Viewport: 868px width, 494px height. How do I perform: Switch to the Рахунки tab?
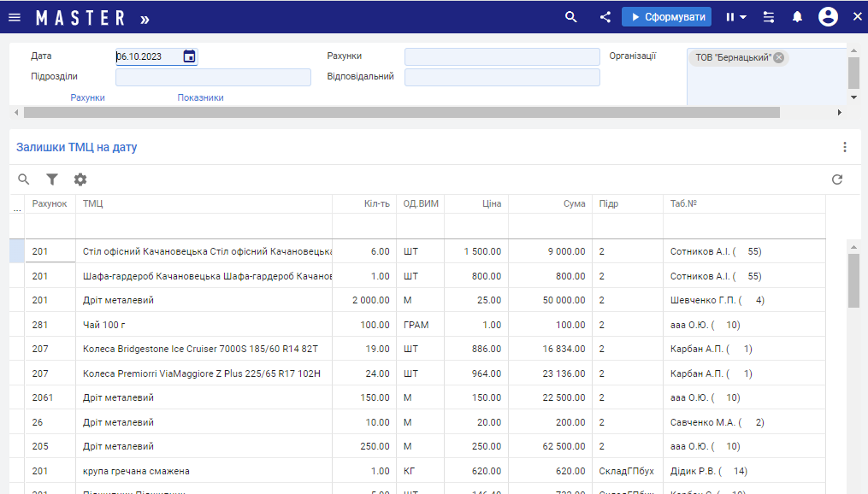coord(87,97)
